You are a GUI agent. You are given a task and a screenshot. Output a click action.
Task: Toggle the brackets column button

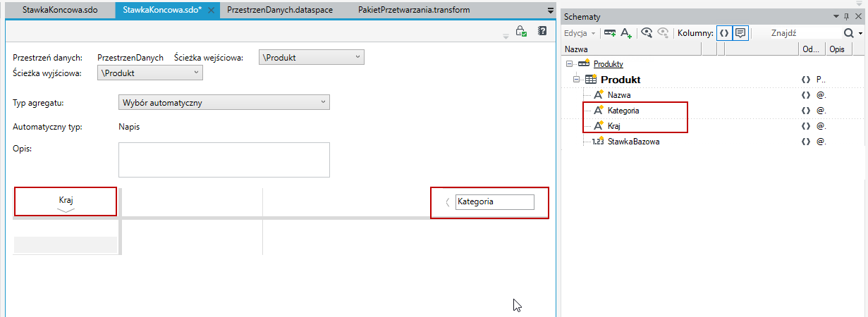coord(724,33)
